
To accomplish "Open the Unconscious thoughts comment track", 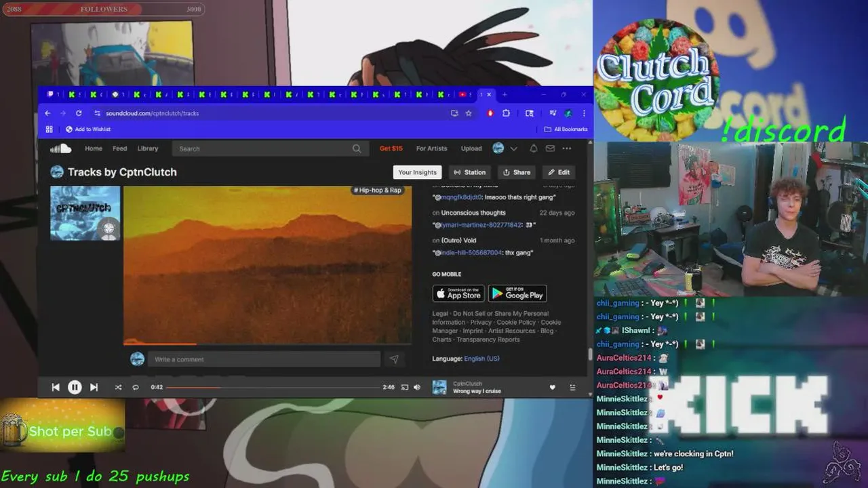I will coord(473,213).
